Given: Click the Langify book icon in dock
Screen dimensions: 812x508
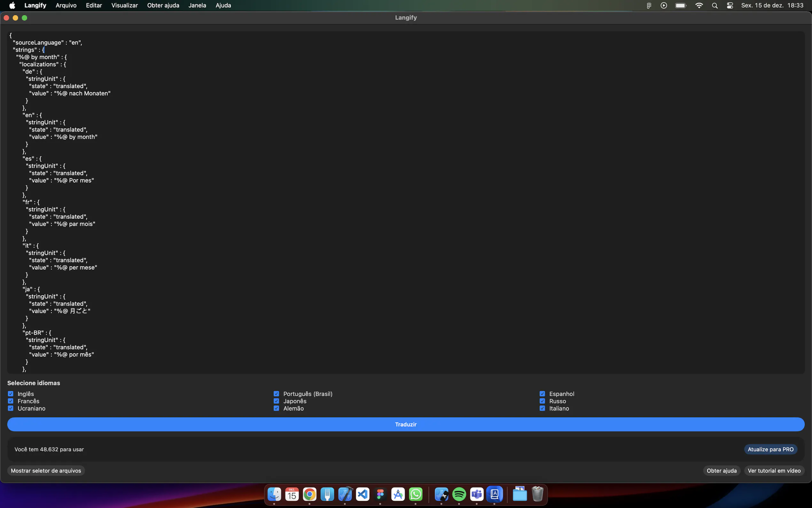Looking at the screenshot, I should pyautogui.click(x=495, y=494).
